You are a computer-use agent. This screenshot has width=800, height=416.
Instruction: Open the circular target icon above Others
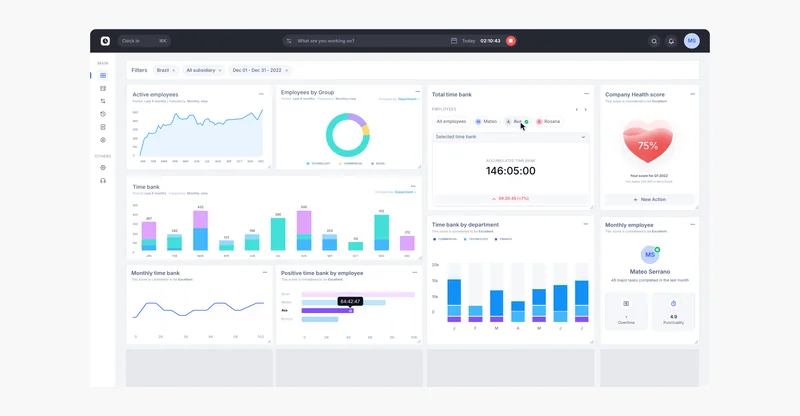tap(103, 140)
